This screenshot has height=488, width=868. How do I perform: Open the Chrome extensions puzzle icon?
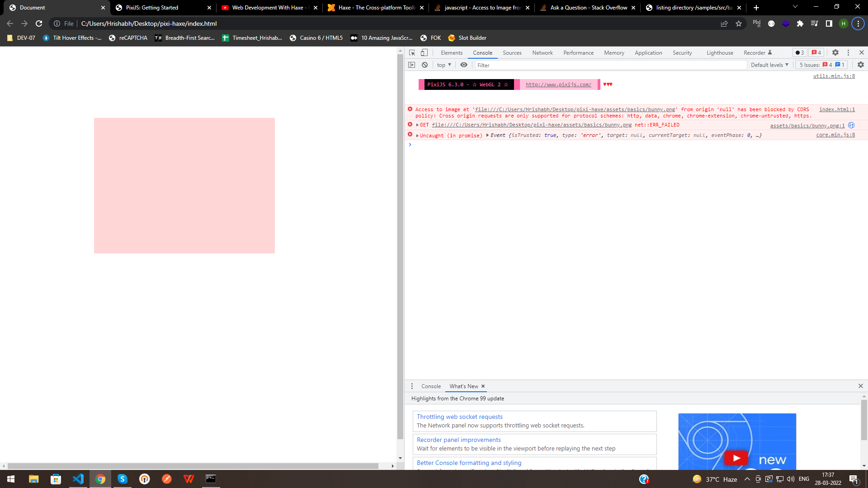(x=800, y=23)
